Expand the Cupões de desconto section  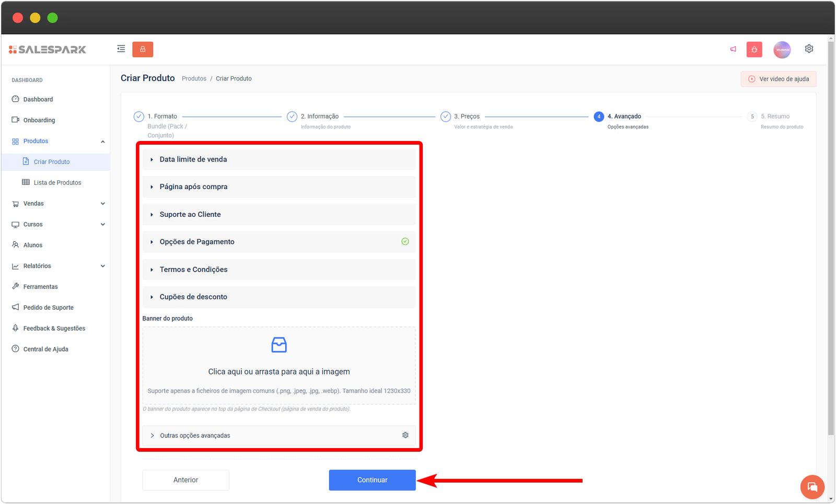[x=193, y=297]
